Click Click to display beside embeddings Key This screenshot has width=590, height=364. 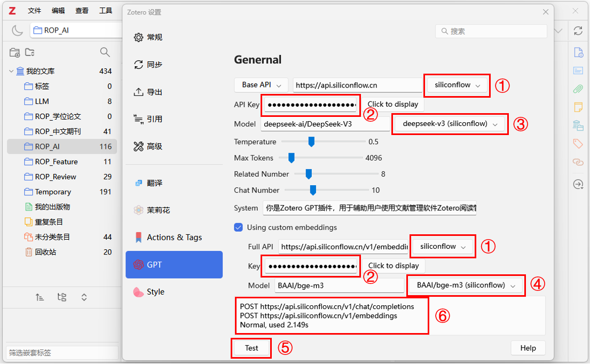394,266
